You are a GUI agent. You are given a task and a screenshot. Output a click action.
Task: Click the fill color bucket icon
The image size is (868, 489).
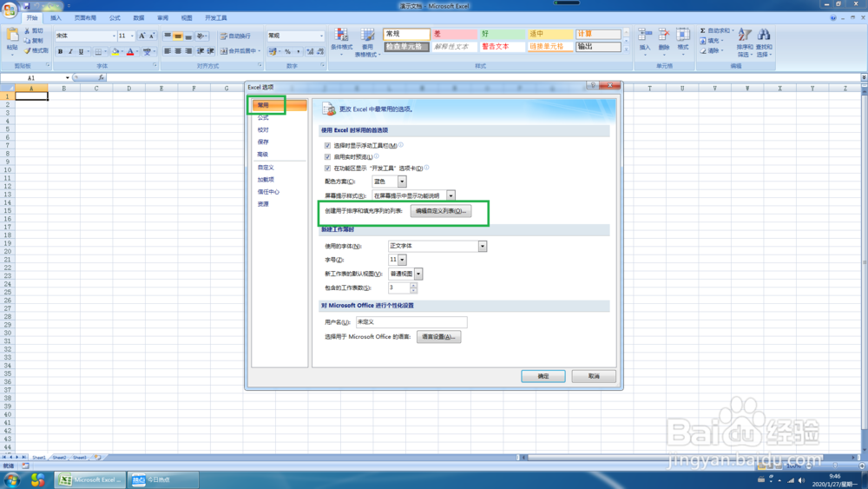tap(115, 51)
